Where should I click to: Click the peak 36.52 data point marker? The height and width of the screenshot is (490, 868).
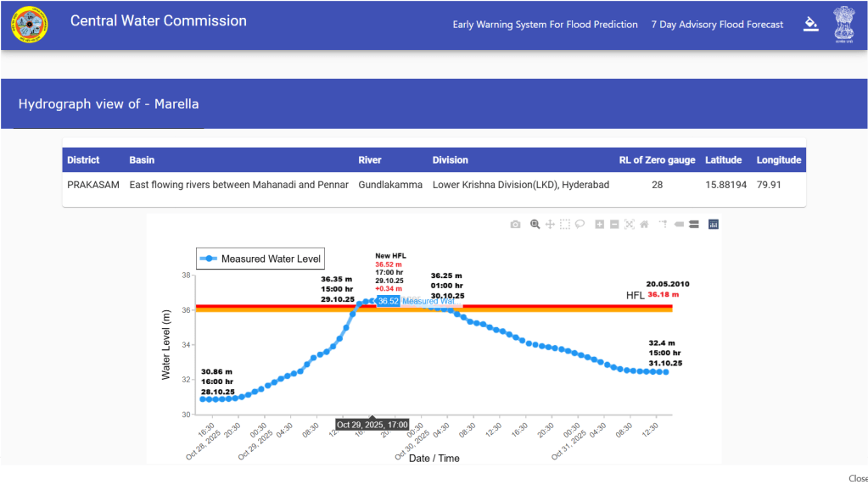click(372, 301)
